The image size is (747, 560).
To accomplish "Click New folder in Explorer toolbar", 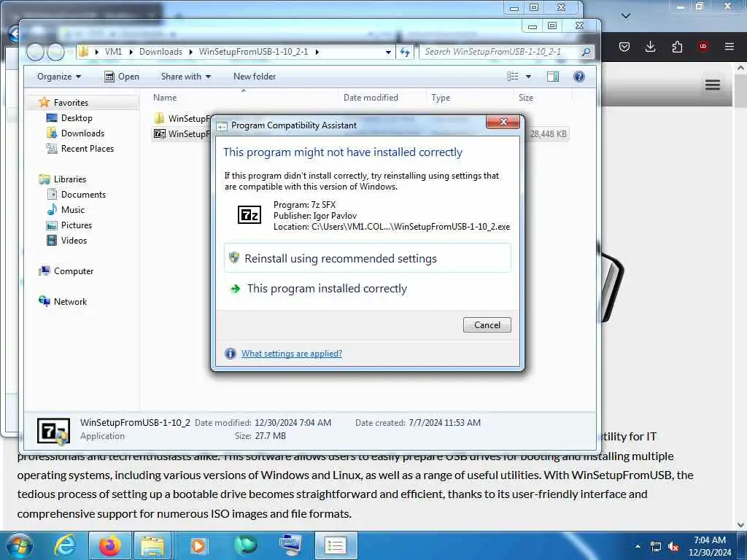I will (255, 77).
